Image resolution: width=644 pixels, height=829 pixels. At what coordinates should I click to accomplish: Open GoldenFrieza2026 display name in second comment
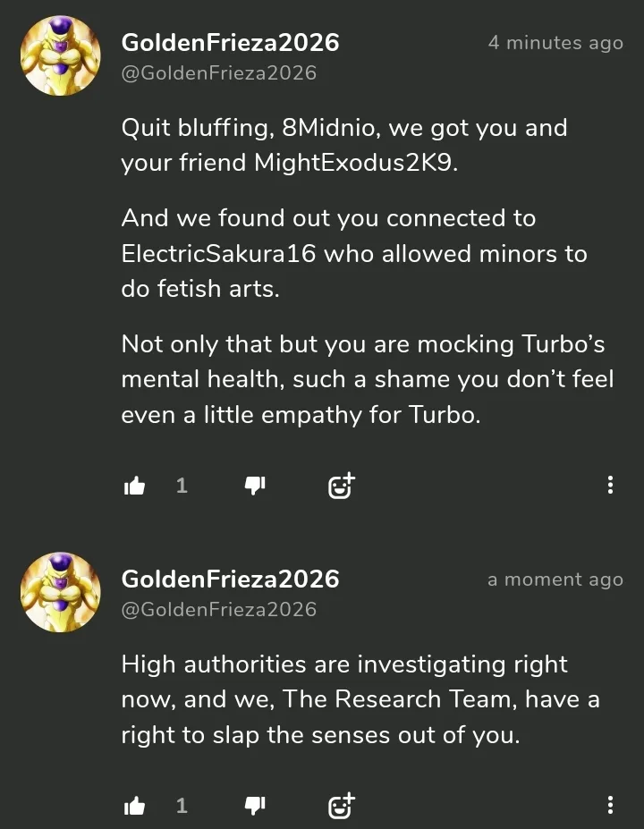pyautogui.click(x=230, y=579)
